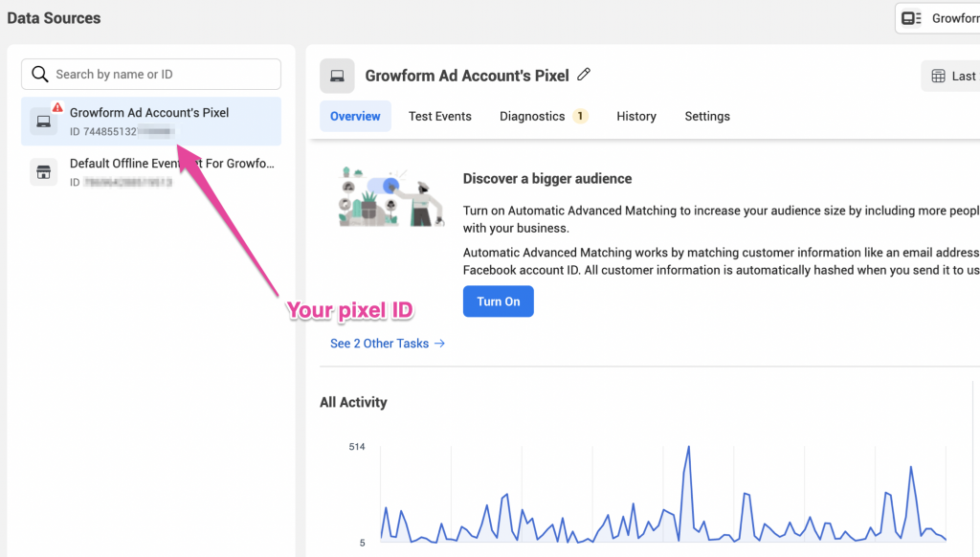Click the Data Sources page title

[x=54, y=18]
